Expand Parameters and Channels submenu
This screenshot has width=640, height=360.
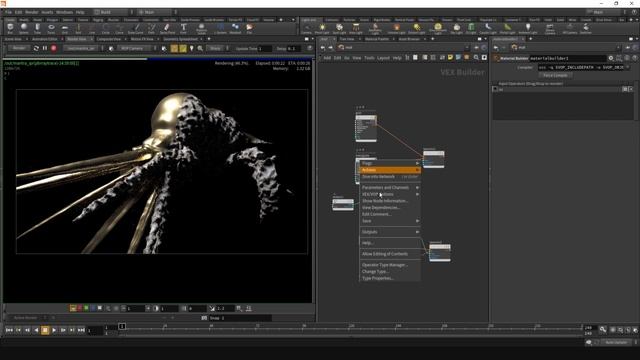point(390,187)
